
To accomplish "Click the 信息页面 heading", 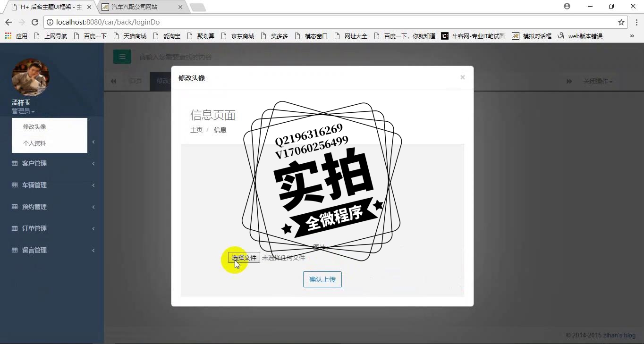I will click(x=213, y=115).
